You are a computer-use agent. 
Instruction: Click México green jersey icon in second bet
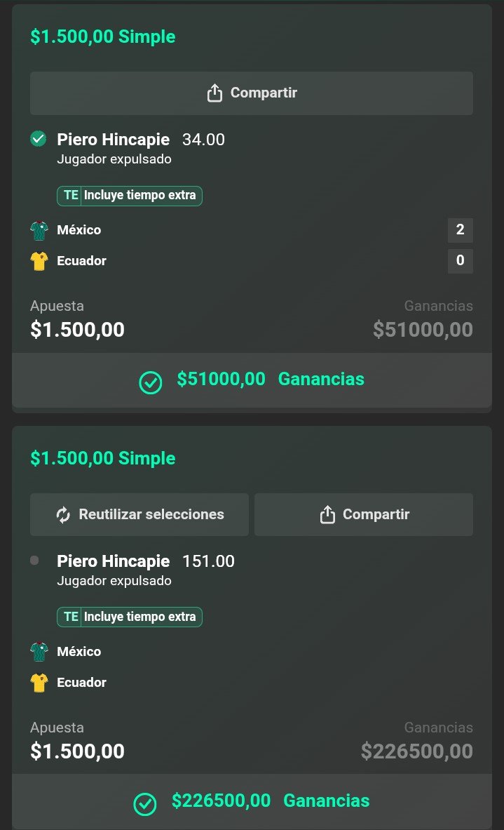39,652
